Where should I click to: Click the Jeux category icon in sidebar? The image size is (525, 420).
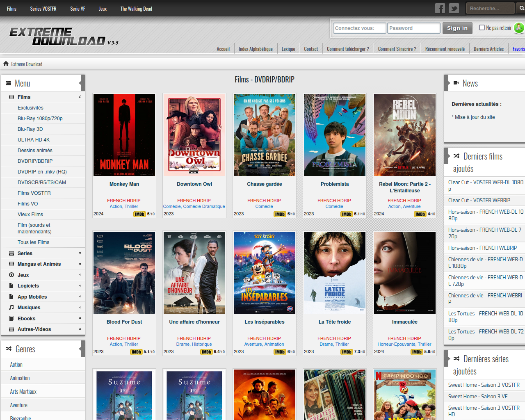(x=11, y=275)
